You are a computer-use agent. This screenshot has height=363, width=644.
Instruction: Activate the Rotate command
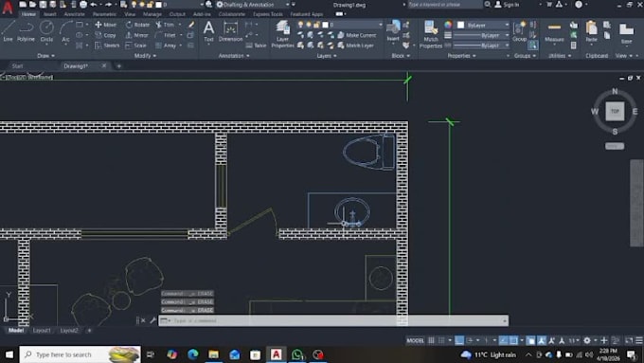[137, 25]
